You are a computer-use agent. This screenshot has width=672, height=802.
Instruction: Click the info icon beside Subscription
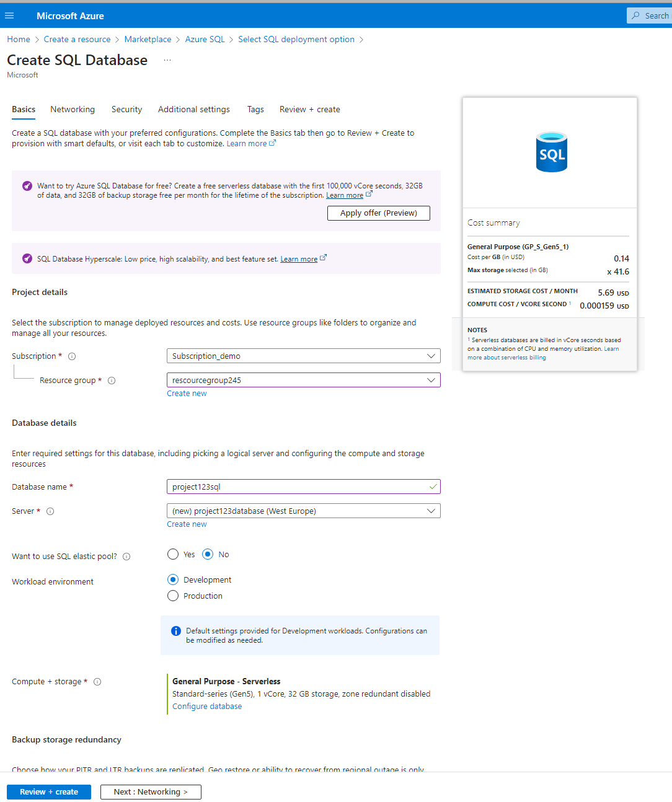(72, 356)
